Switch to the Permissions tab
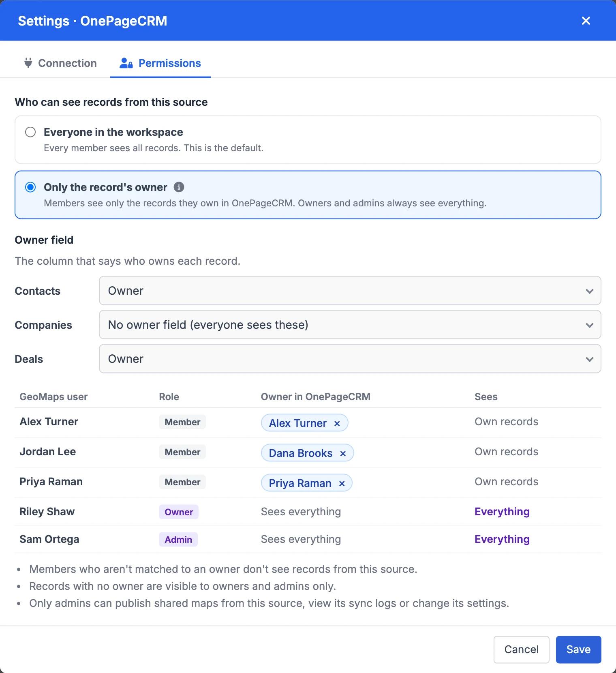Screen dimensions: 616x673 coord(160,63)
